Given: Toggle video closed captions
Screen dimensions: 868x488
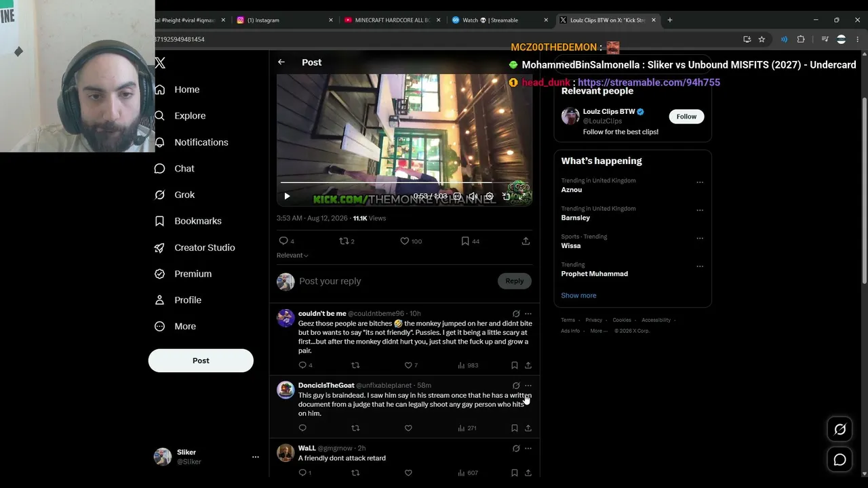Looking at the screenshot, I should [457, 197].
